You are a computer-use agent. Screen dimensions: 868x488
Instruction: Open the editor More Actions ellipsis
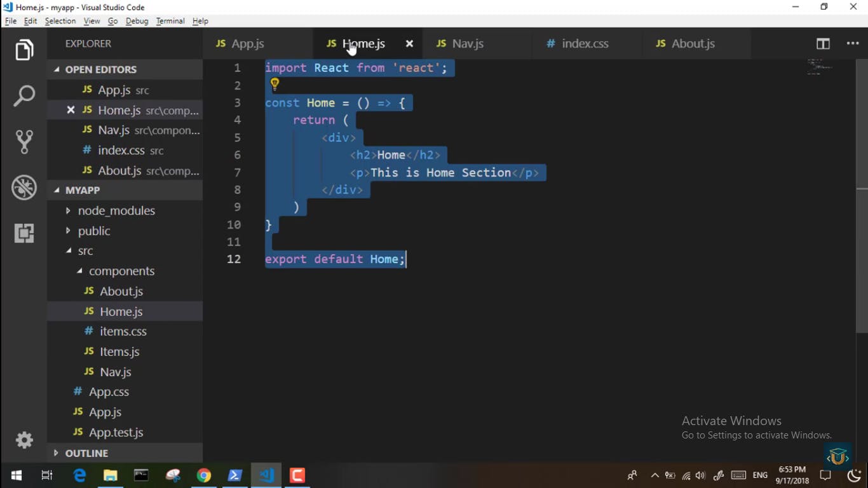(853, 44)
